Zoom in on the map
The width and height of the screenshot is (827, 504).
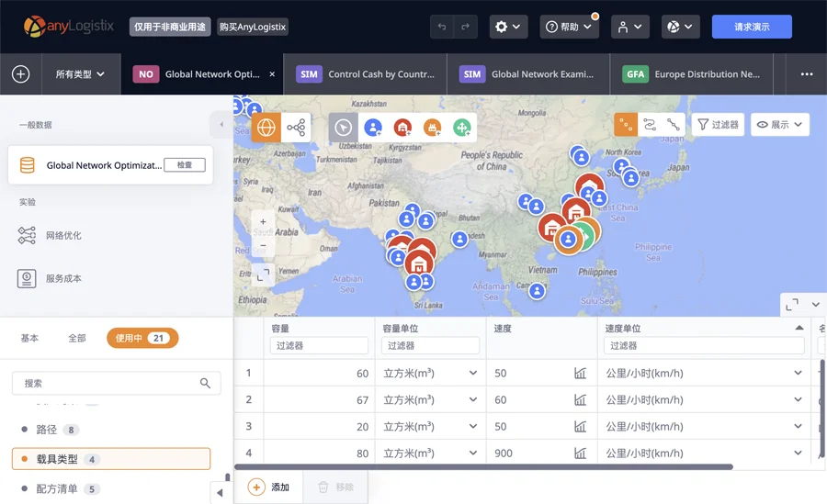[263, 222]
